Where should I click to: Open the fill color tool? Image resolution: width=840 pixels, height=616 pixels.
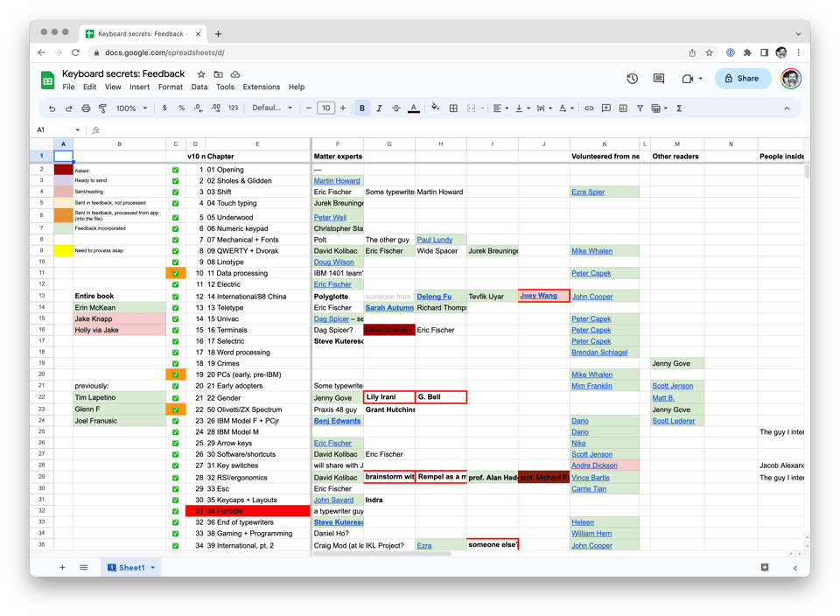[x=435, y=108]
